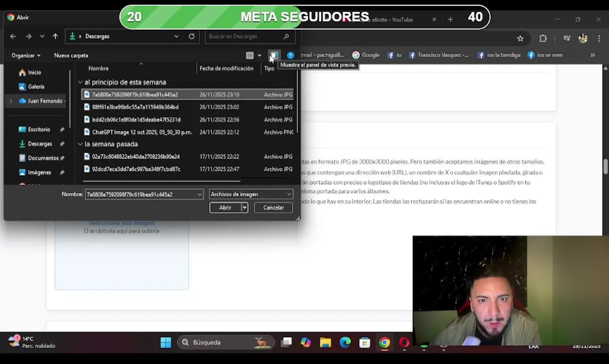This screenshot has width=609, height=364.
Task: Sort by the Nombre column header
Action: 99,68
